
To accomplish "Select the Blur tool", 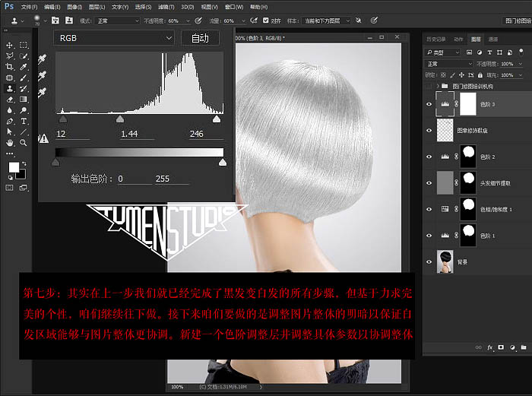I will (x=9, y=110).
